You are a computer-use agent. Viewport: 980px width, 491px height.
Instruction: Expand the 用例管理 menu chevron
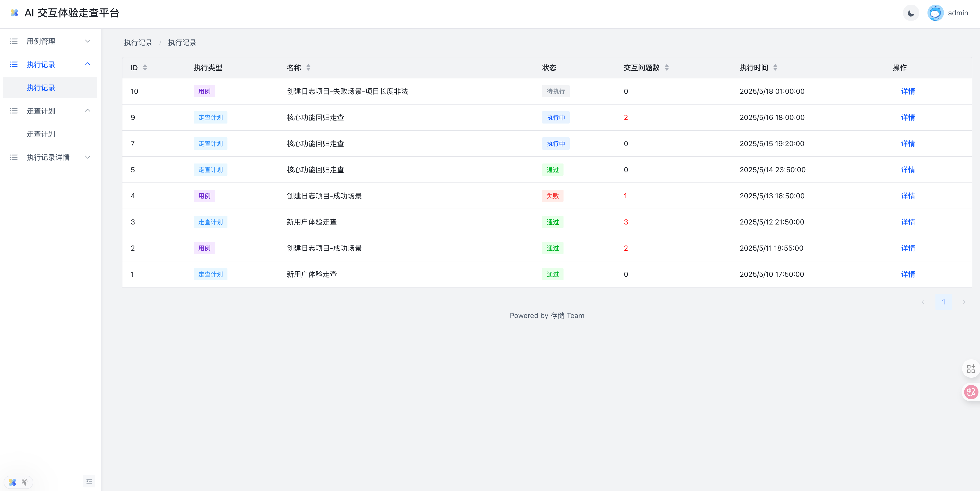88,41
